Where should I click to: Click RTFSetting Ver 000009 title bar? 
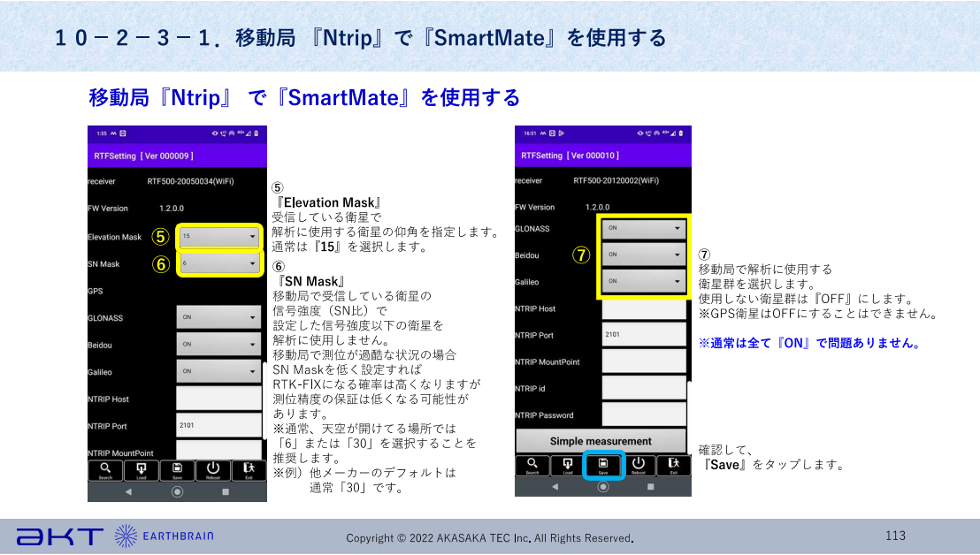tap(177, 156)
